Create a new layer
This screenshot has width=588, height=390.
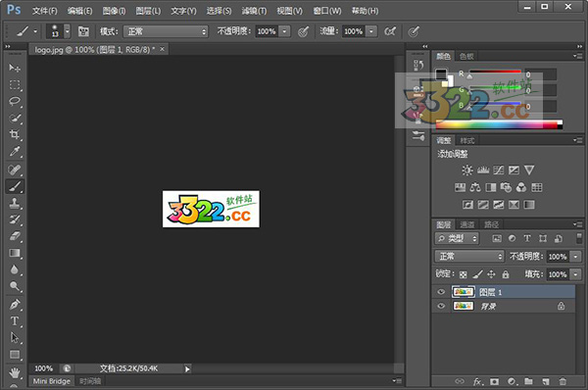tap(546, 381)
